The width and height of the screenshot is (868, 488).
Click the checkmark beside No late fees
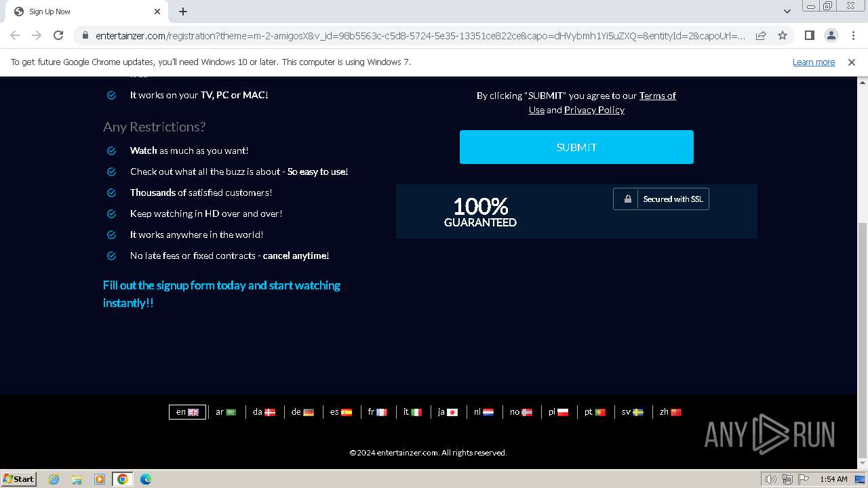[111, 256]
